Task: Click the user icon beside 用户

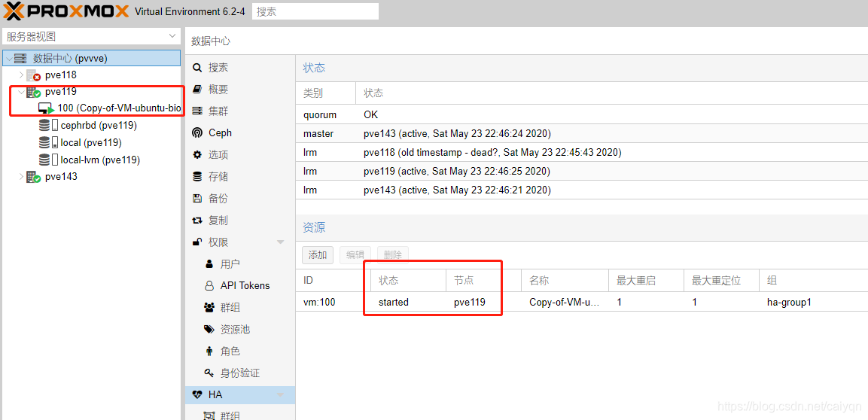Action: click(x=209, y=263)
